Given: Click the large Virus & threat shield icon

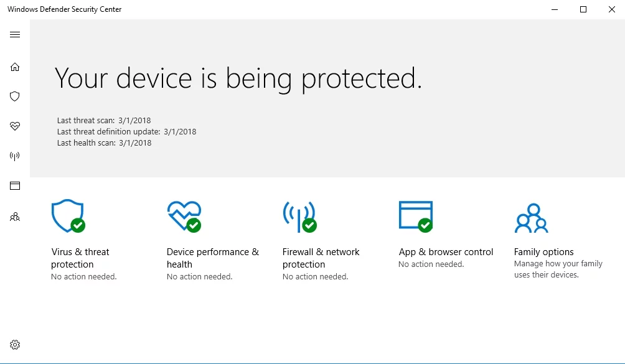Looking at the screenshot, I should pos(67,216).
